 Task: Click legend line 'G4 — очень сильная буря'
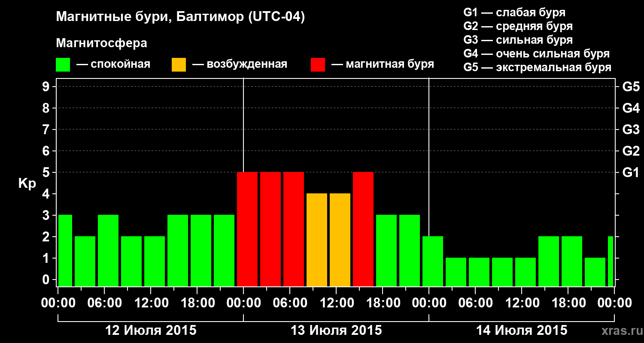[x=537, y=54]
